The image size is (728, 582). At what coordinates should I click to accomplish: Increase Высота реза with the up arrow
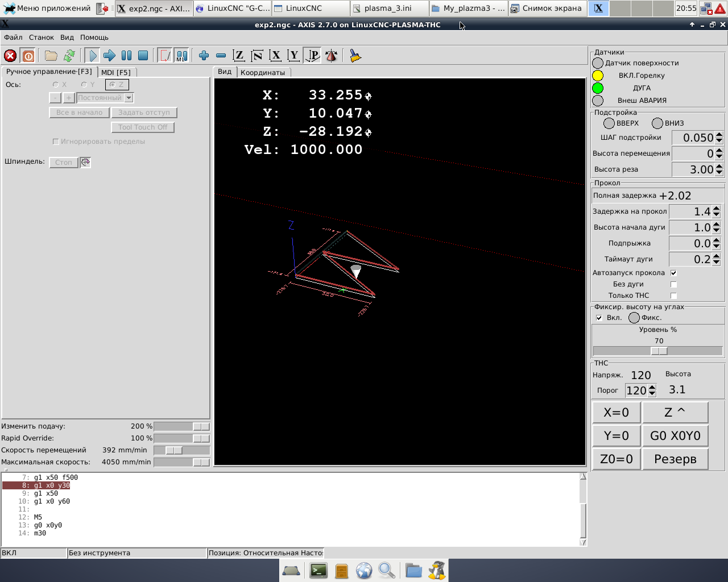point(719,166)
